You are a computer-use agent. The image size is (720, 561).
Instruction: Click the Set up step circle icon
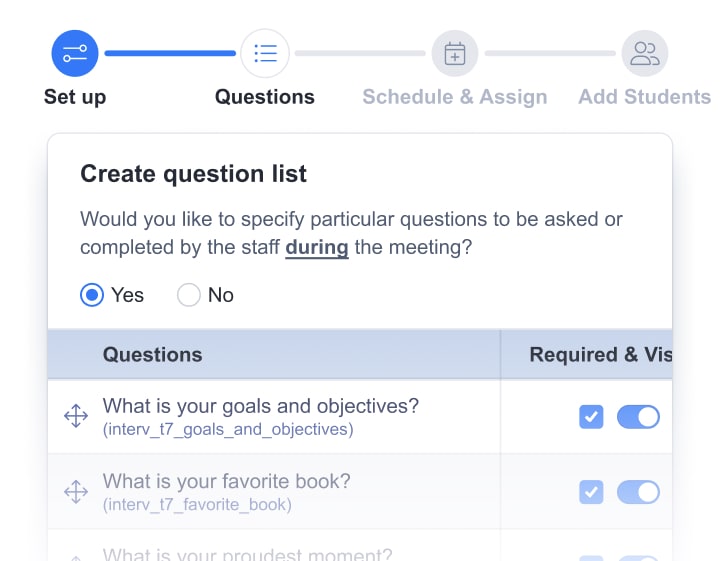[x=75, y=53]
